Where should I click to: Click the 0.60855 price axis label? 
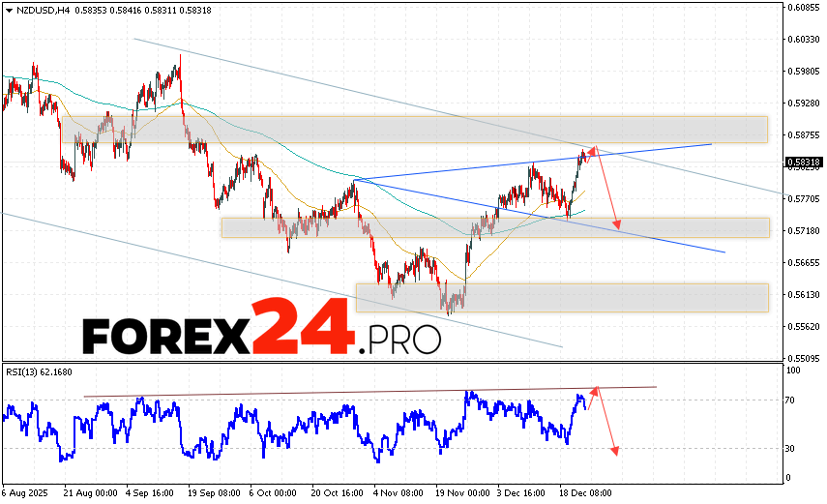pyautogui.click(x=804, y=8)
